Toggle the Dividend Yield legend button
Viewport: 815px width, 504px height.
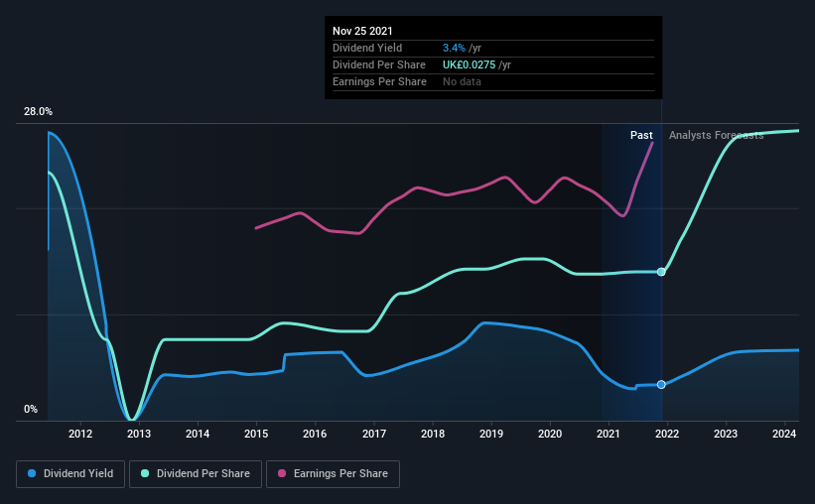point(70,474)
